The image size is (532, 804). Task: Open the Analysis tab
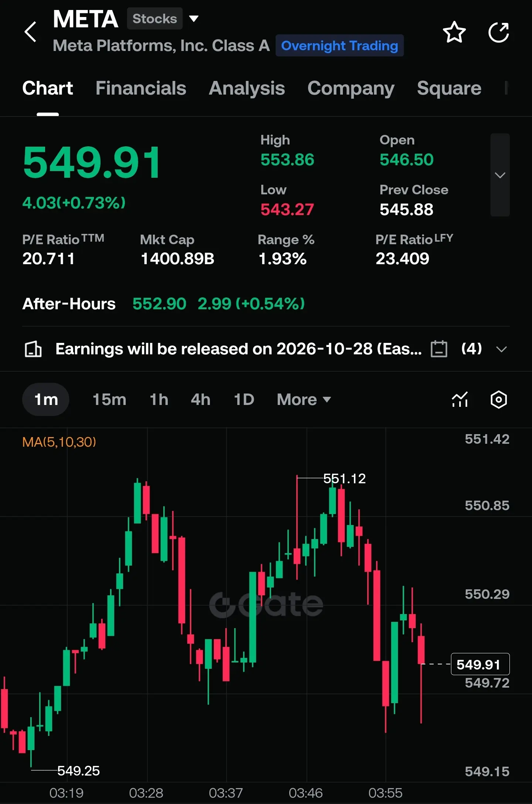click(247, 88)
